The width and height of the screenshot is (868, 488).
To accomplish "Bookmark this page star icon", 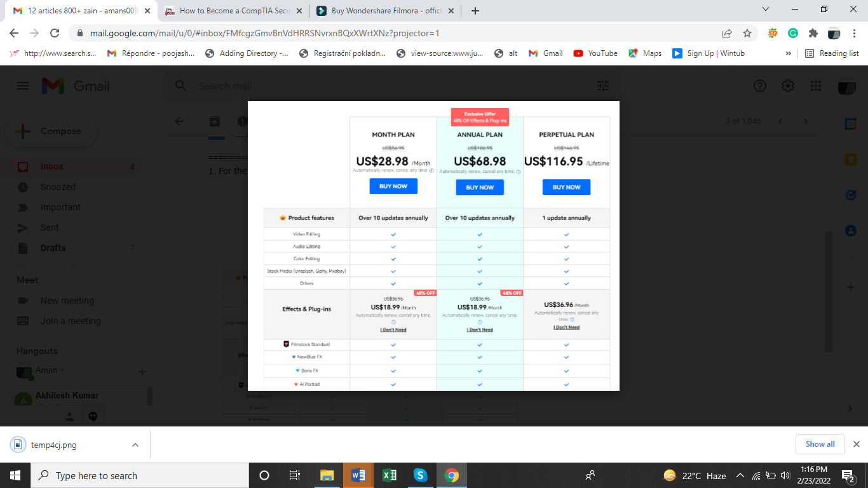I will 747,33.
